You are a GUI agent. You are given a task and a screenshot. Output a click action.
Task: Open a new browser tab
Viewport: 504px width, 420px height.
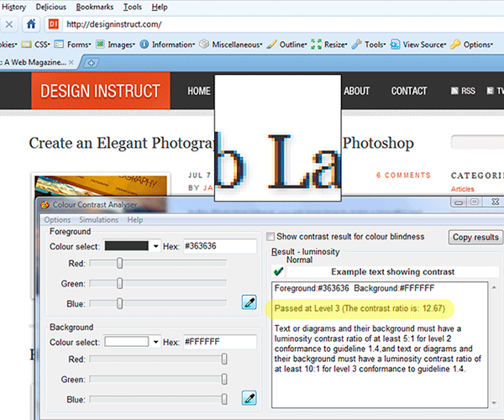pyautogui.click(x=91, y=63)
